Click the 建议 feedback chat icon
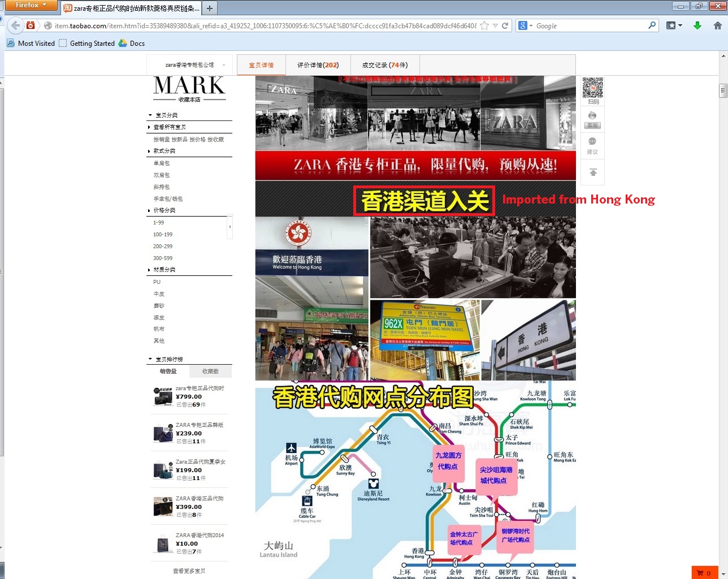Screen dimensions: 728x579 (592, 145)
